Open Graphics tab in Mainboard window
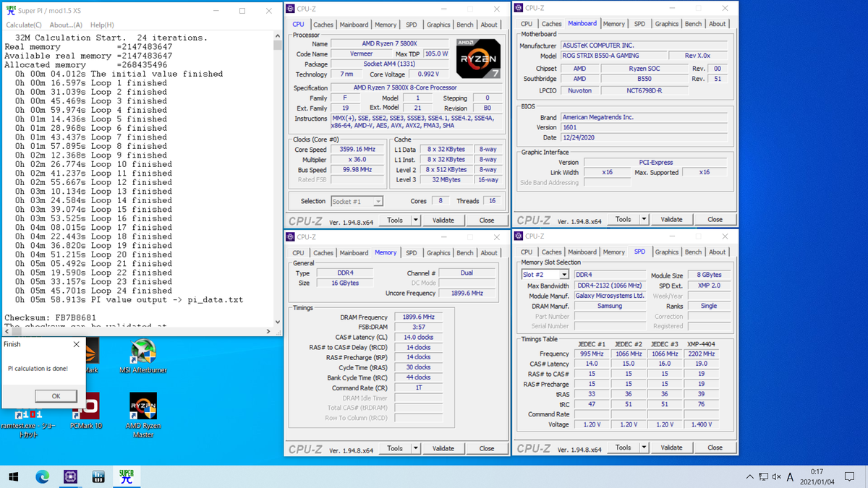Viewport: 868px width, 488px height. tap(666, 24)
